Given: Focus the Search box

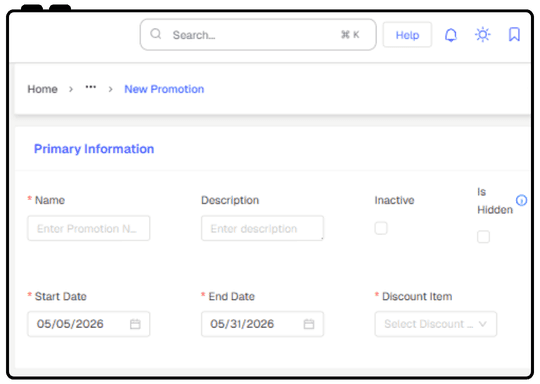Looking at the screenshot, I should [x=258, y=35].
